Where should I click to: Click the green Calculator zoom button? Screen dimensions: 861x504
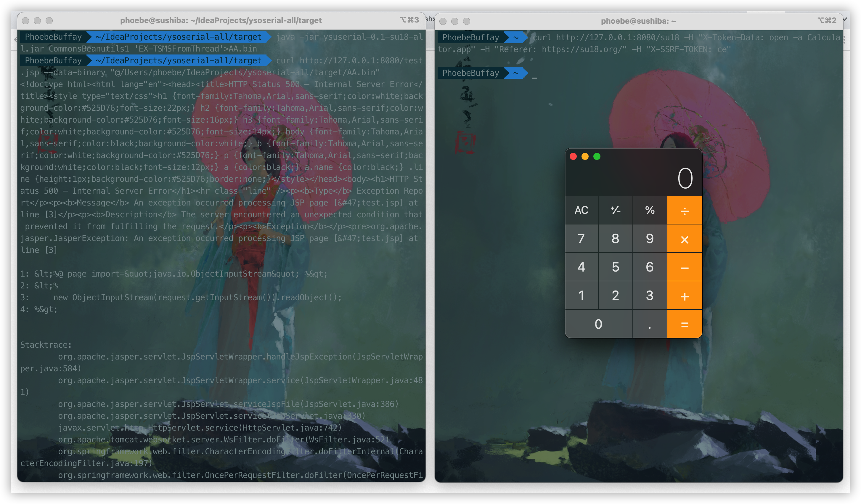click(x=597, y=156)
